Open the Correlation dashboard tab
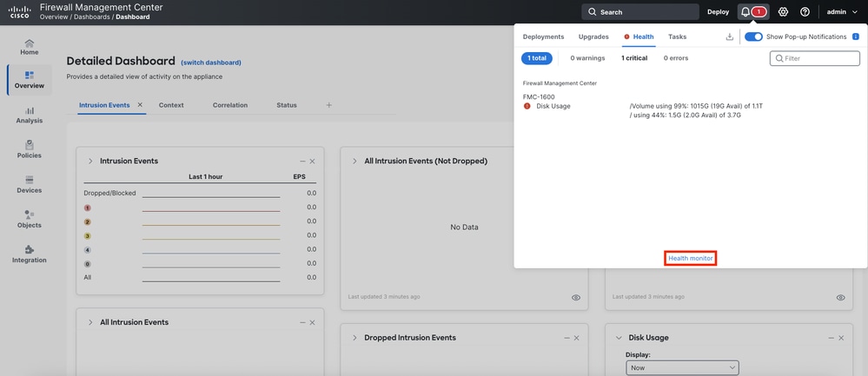 (229, 105)
